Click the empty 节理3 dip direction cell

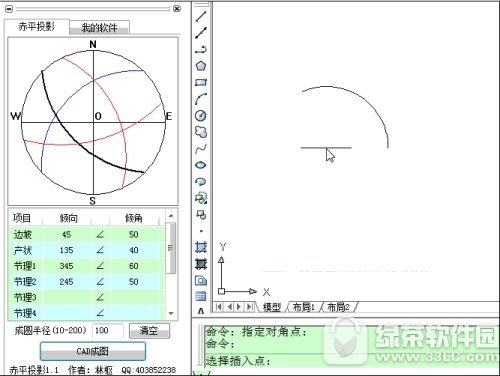pyautogui.click(x=67, y=297)
